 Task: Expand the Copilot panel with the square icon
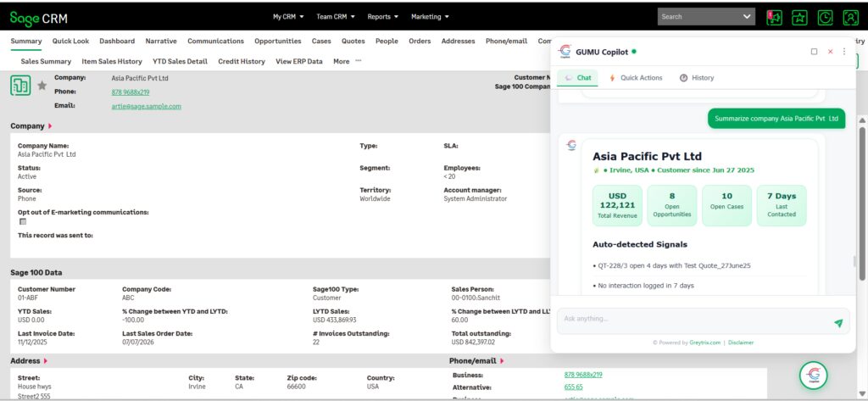(814, 52)
